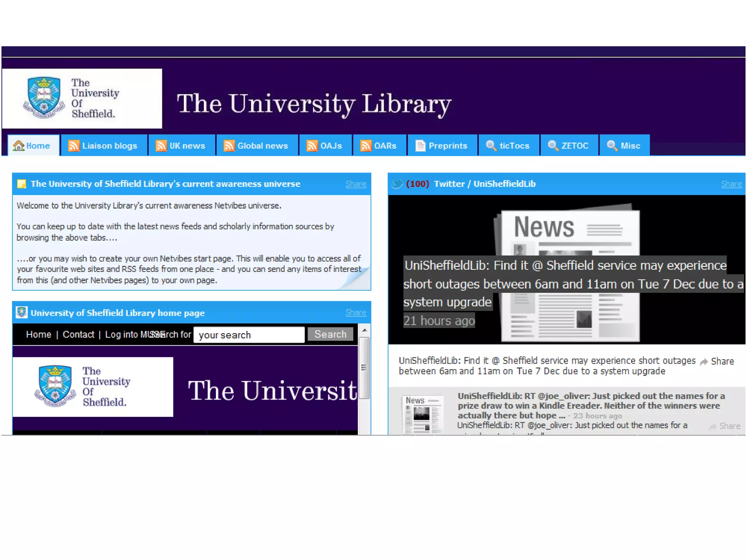The image size is (747, 560).
Task: Click the yellow note icon in awareness widget
Action: coord(22,184)
